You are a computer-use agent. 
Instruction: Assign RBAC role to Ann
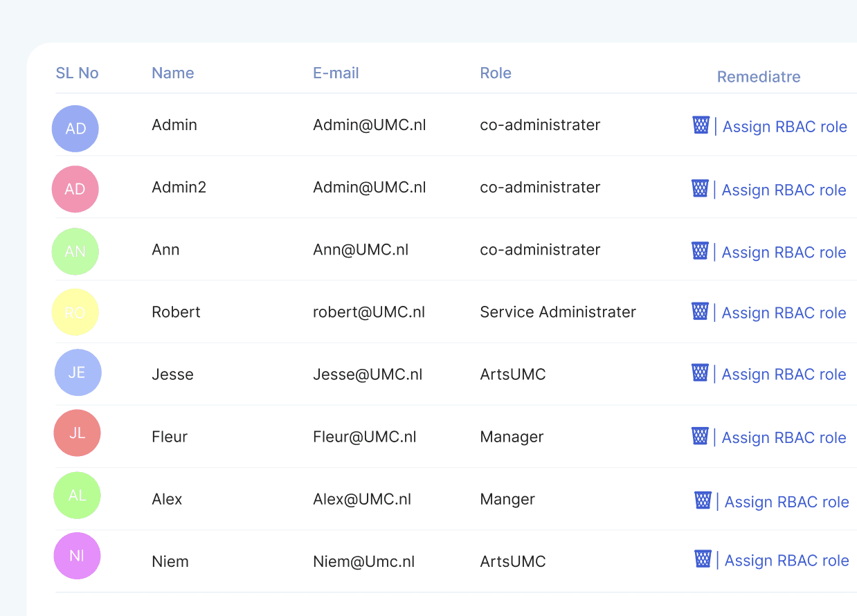[784, 253]
